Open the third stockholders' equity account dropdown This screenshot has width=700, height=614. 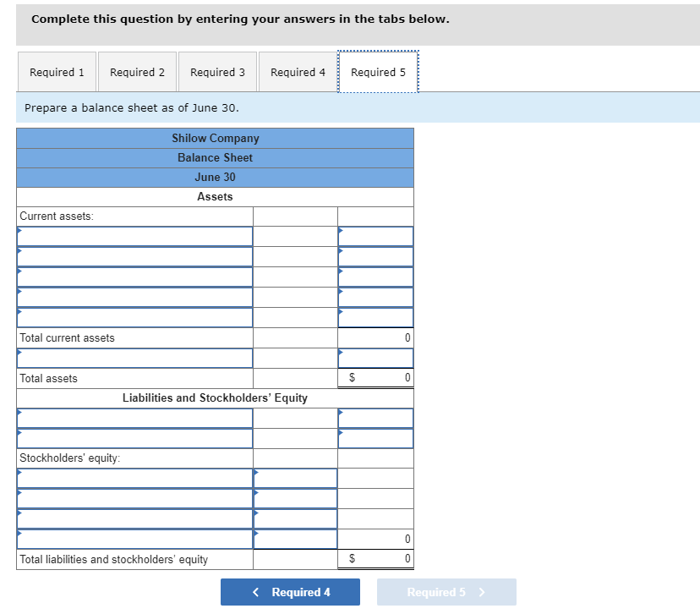134,518
